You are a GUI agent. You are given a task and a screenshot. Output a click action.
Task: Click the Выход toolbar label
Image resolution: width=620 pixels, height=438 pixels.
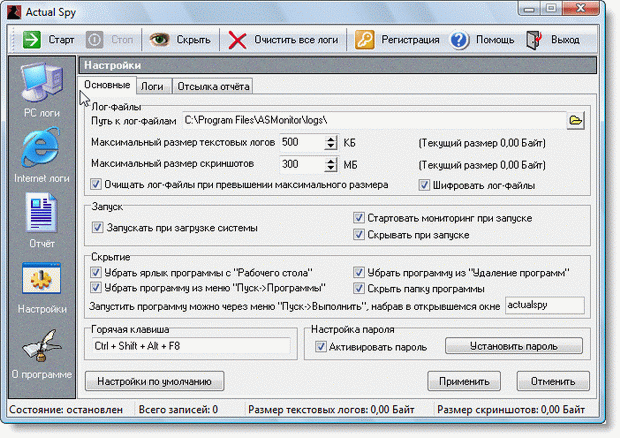click(565, 40)
